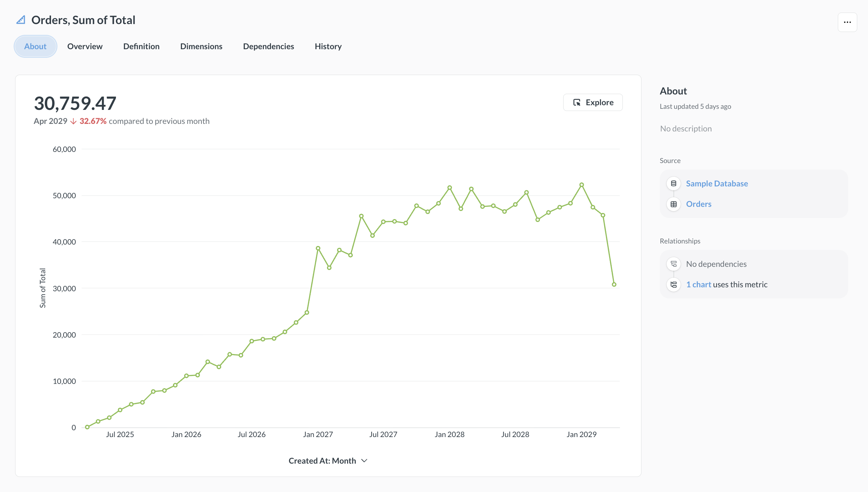Click the 1 chart link
This screenshot has height=492, width=868.
pos(699,284)
